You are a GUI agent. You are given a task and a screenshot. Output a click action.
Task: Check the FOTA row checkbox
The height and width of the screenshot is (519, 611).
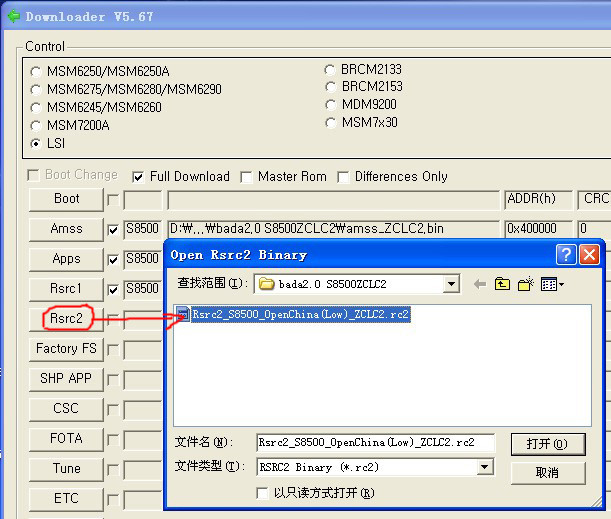coord(113,440)
